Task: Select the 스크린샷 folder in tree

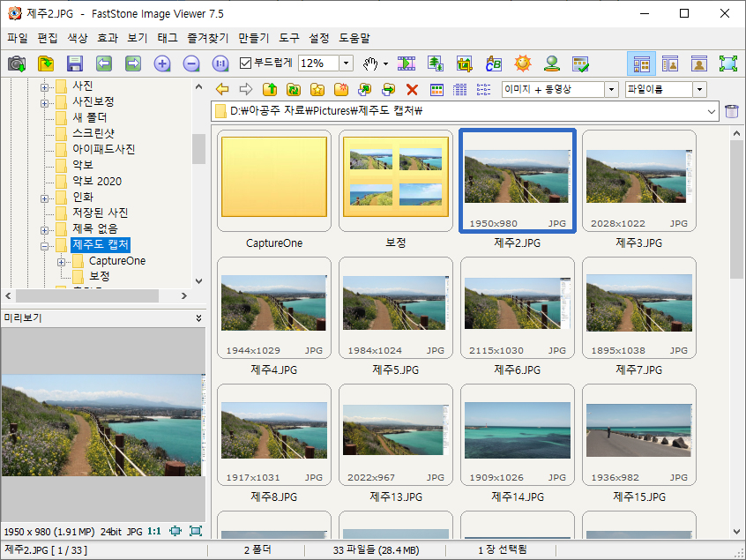Action: click(x=93, y=133)
